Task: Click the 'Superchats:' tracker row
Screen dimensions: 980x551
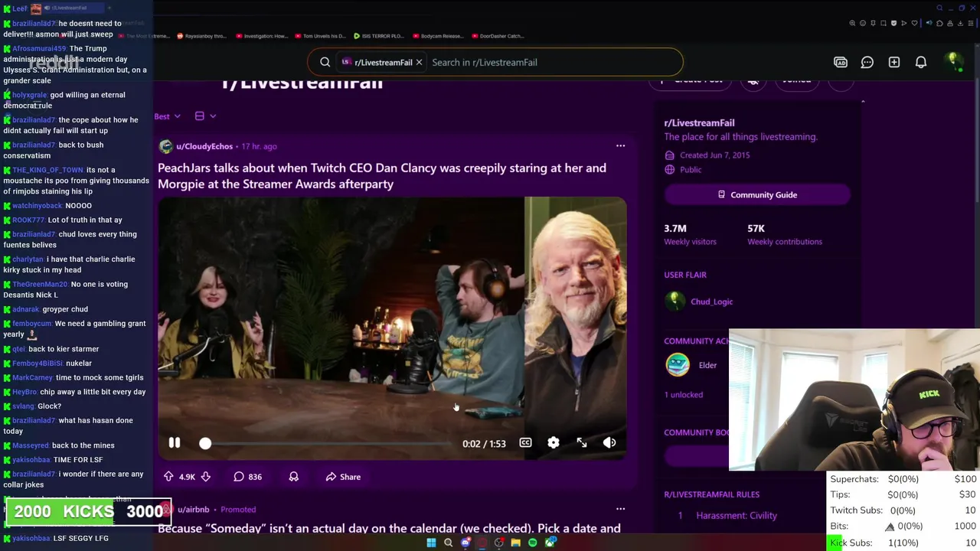Action: [x=903, y=479]
